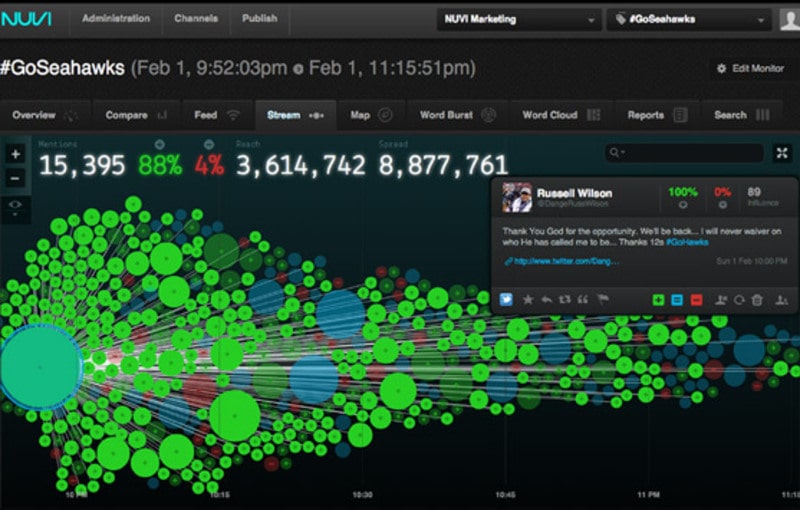Switch to the Feed tab
The width and height of the screenshot is (800, 510).
coord(216,115)
